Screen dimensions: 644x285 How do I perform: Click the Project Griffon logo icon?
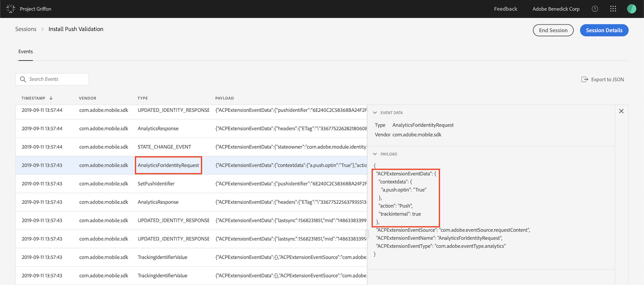pos(10,9)
